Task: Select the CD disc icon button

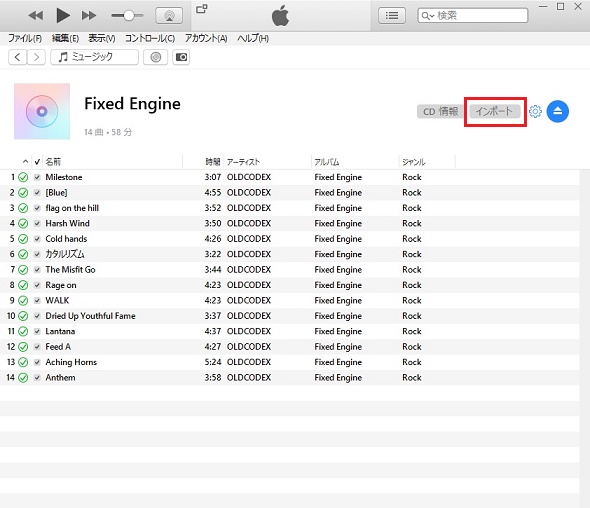Action: (155, 57)
